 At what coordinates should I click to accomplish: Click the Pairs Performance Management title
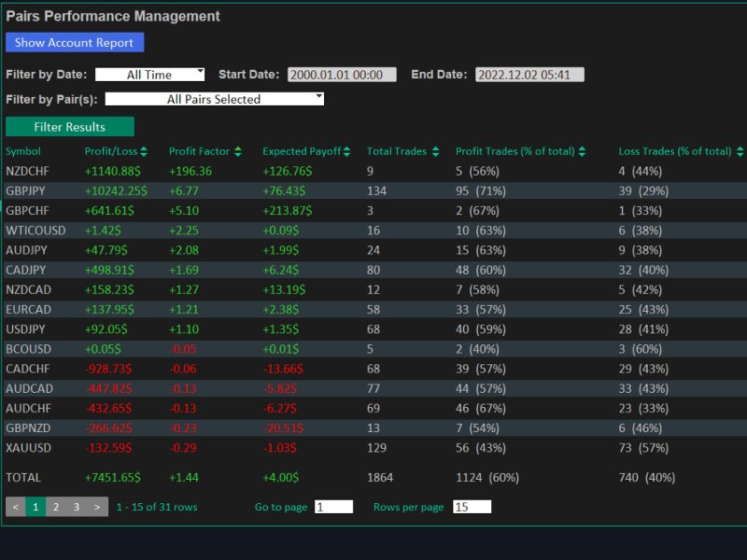[113, 16]
